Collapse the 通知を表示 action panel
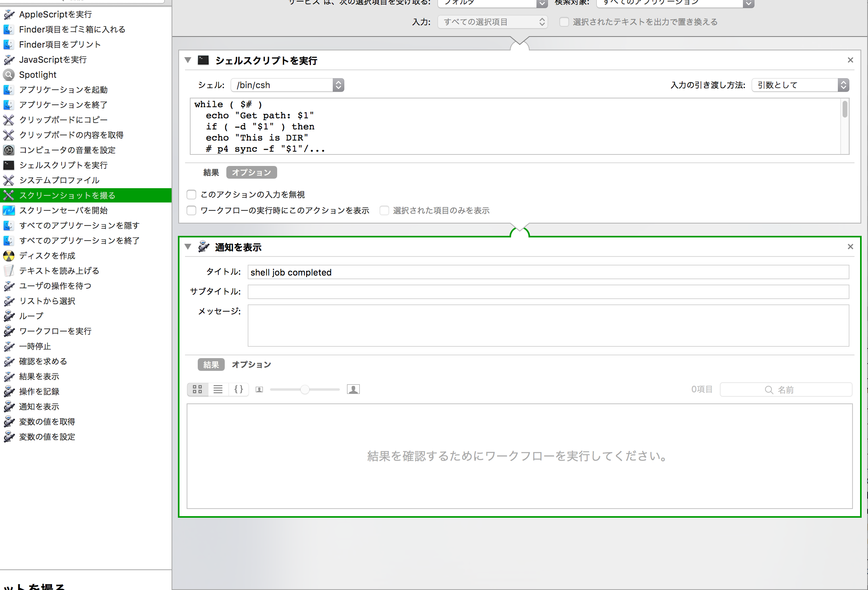 coord(188,247)
